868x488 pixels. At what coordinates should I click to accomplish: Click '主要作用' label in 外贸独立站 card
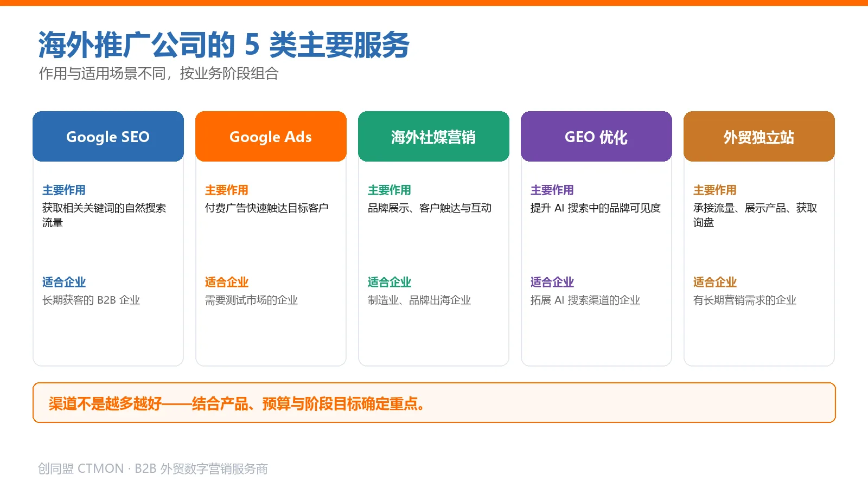(x=715, y=190)
